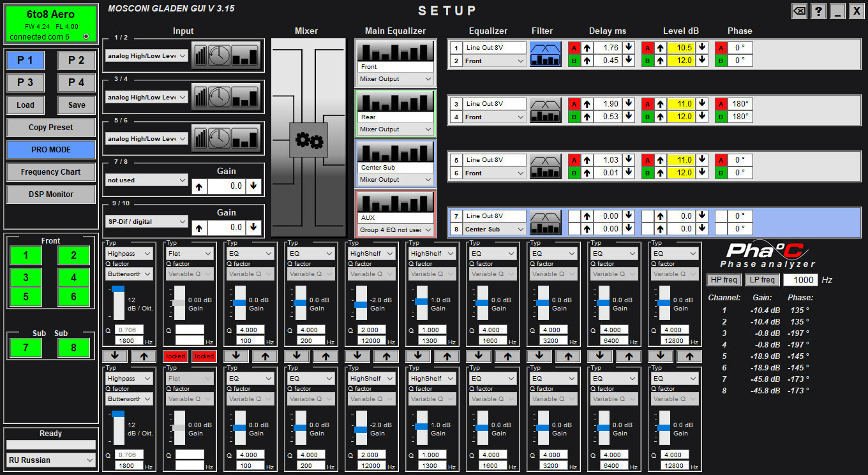The width and height of the screenshot is (868, 475).
Task: Select preset P 1
Action: [26, 61]
